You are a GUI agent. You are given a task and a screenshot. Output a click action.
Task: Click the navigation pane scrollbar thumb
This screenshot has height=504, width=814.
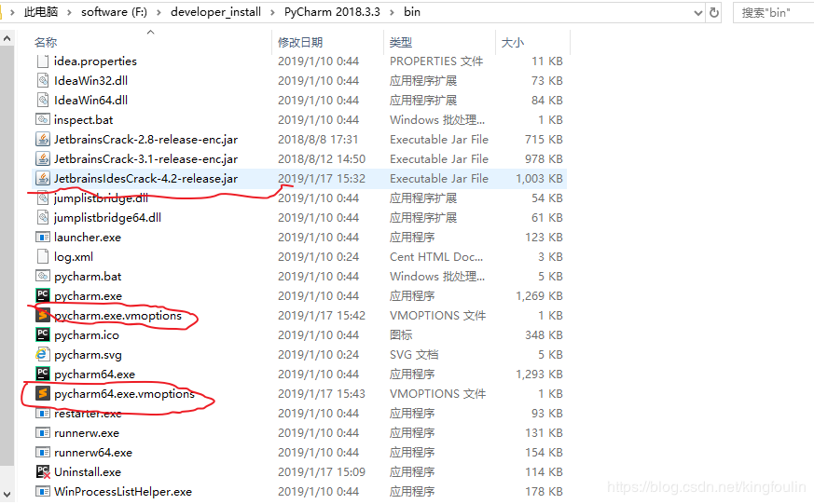(x=7, y=255)
